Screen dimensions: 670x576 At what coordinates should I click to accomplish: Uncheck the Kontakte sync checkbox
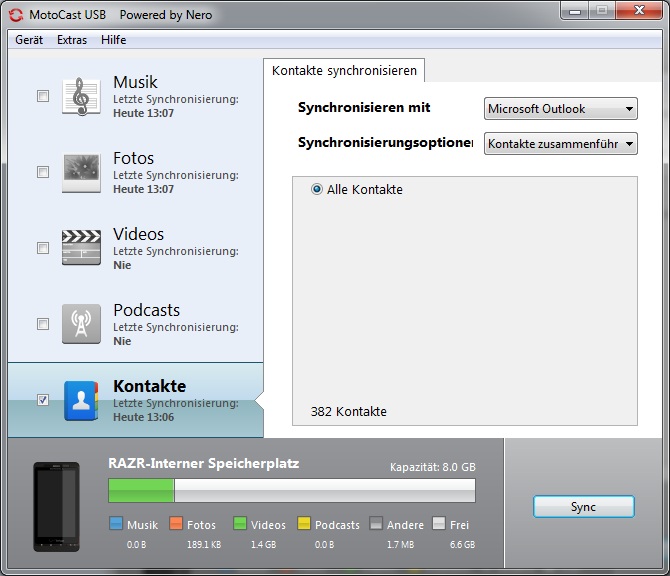[42, 400]
